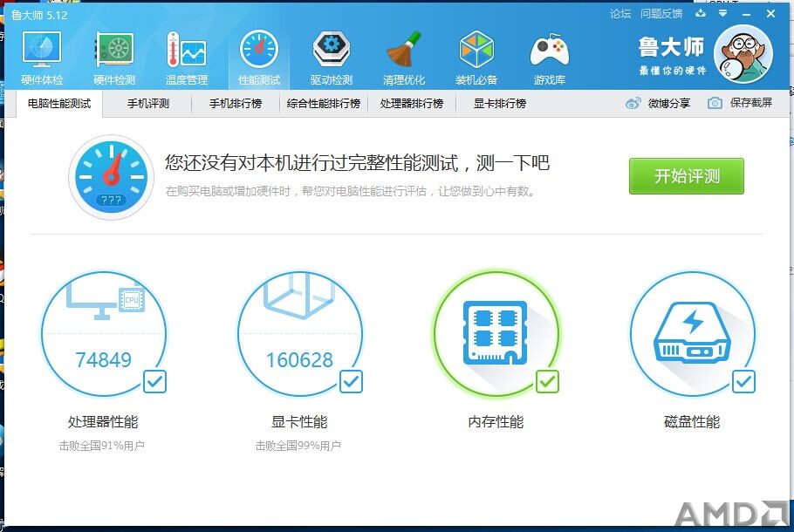Click the graphics card performance circle icon

click(300, 334)
